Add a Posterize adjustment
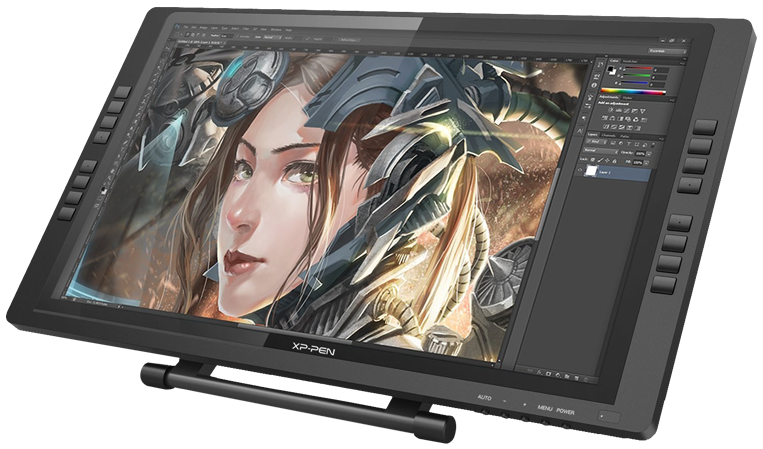763x449 pixels. click(x=614, y=127)
